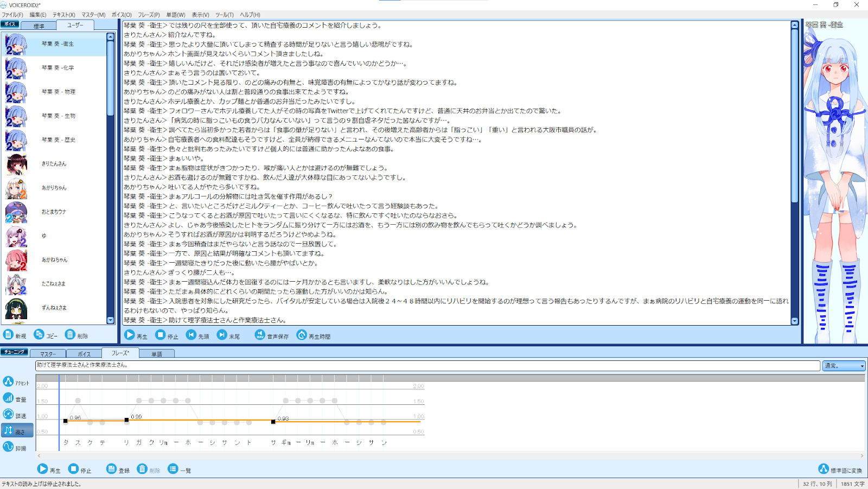Select the 抑揚 (intonation) tuning mode
This screenshot has width=868, height=489.
16,447
